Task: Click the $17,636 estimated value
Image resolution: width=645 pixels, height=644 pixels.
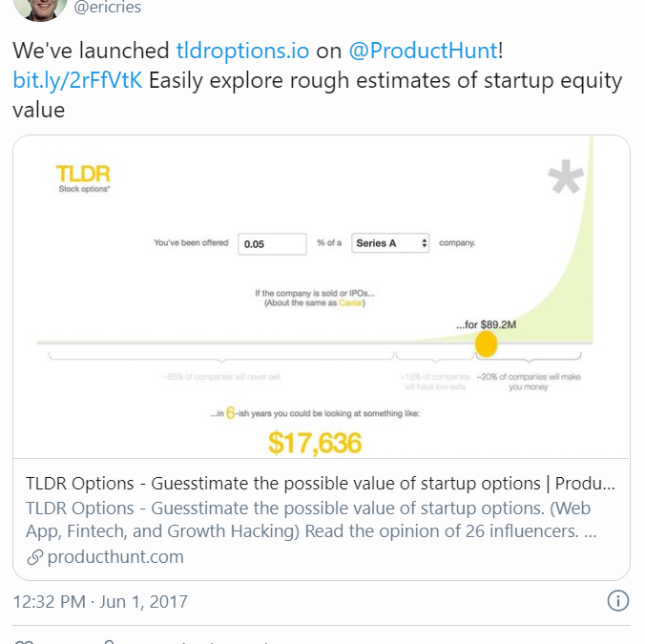Action: click(x=316, y=443)
